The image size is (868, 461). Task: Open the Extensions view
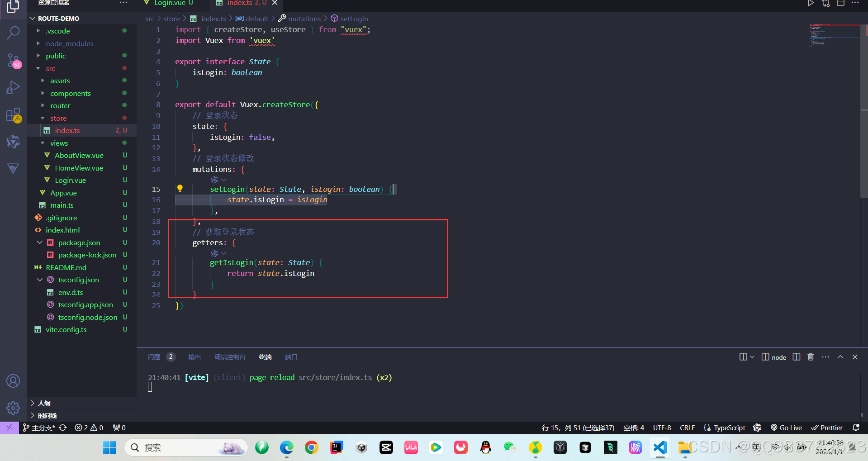click(x=13, y=115)
